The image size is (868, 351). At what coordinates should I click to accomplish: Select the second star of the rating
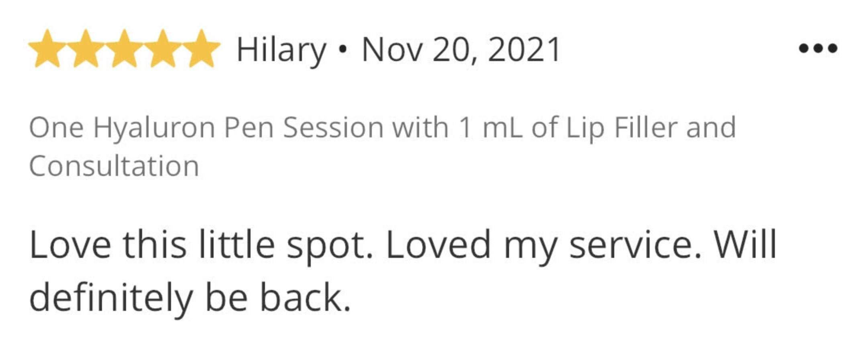[x=86, y=49]
